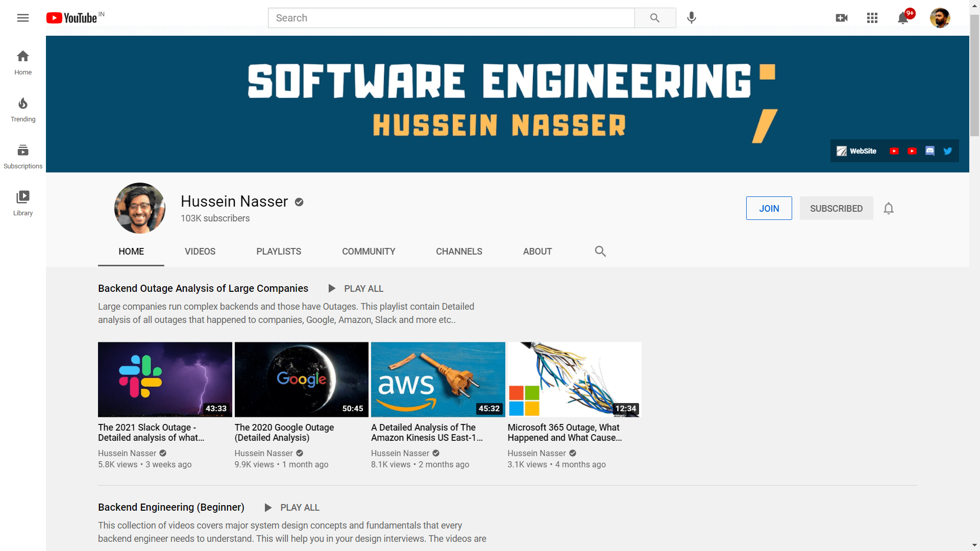980x551 pixels.
Task: Open the create video camera icon
Action: (x=842, y=18)
